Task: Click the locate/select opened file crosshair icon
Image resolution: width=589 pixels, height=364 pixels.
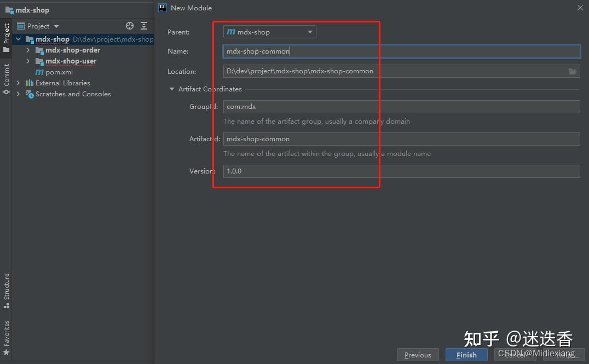Action: (x=130, y=26)
